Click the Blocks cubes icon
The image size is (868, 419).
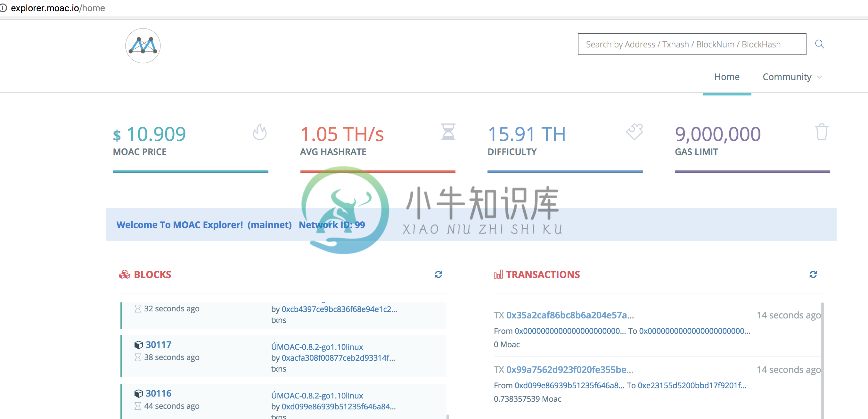coord(124,275)
